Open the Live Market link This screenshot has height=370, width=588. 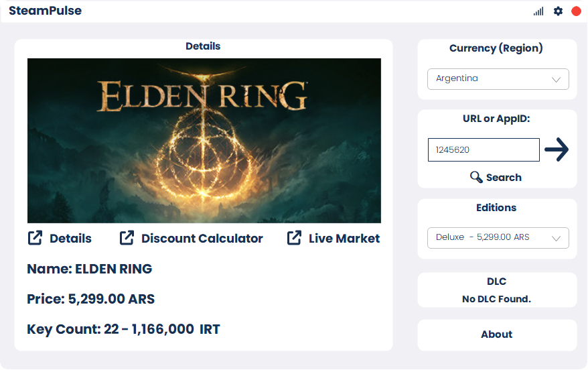pos(344,239)
